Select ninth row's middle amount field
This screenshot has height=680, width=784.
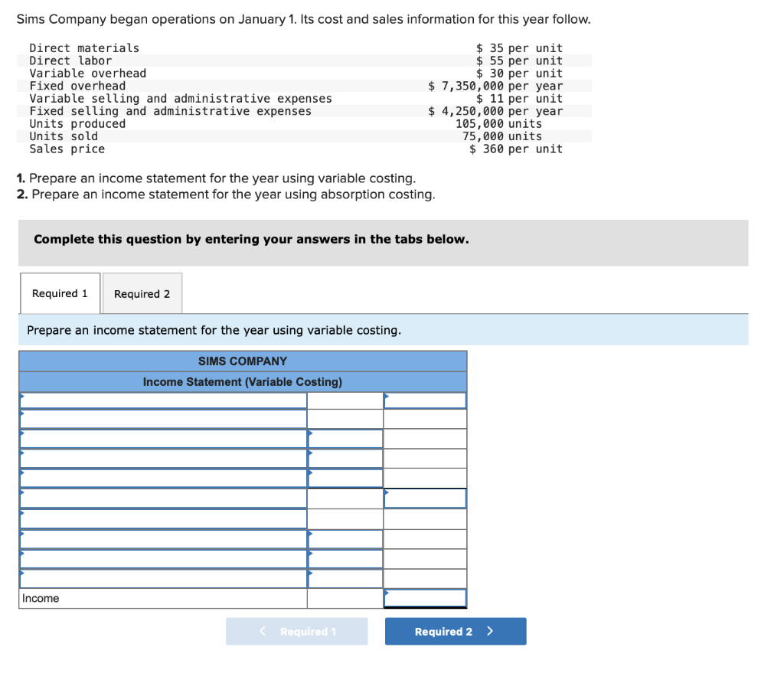tap(345, 559)
